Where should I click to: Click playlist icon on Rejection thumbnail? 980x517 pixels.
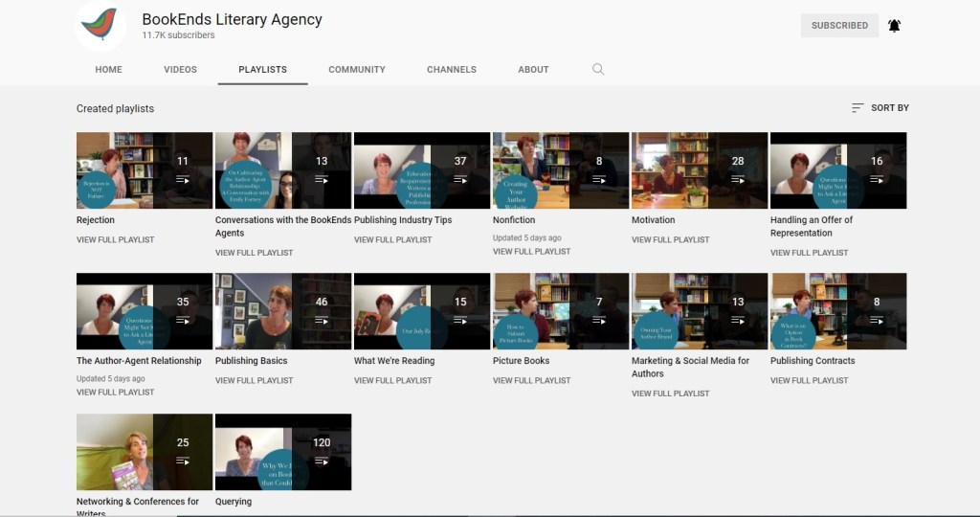coord(183,180)
